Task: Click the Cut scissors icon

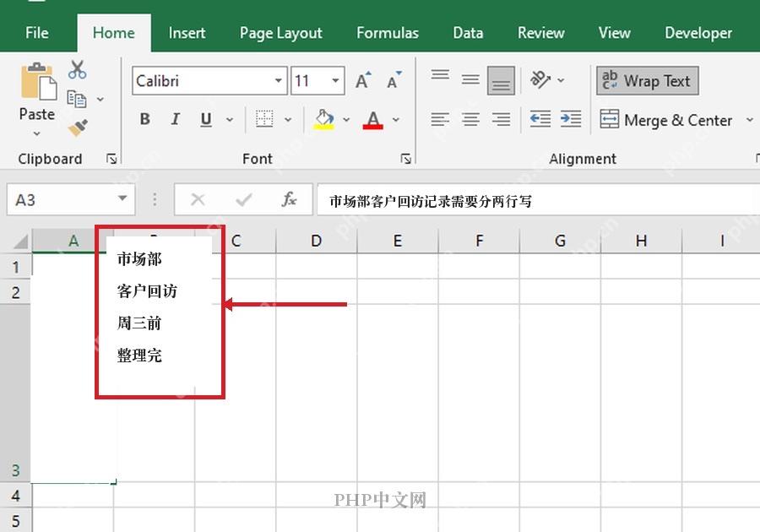Action: click(78, 70)
